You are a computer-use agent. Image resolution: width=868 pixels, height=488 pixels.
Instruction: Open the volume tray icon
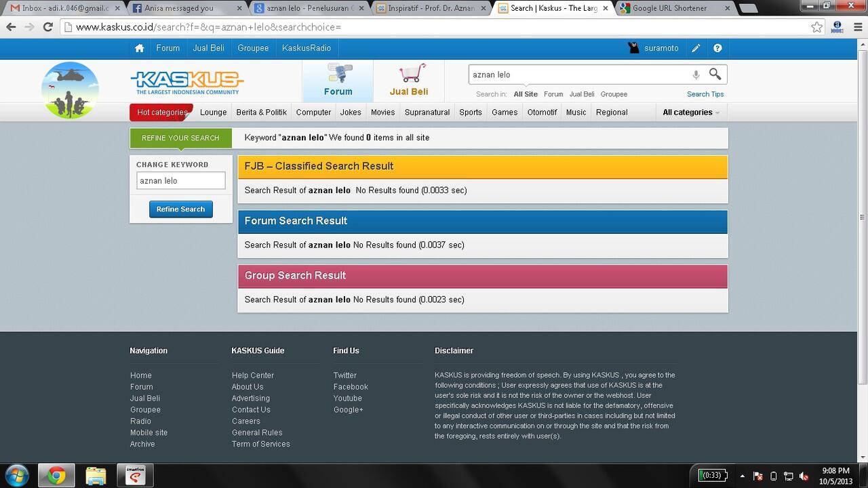(x=804, y=476)
